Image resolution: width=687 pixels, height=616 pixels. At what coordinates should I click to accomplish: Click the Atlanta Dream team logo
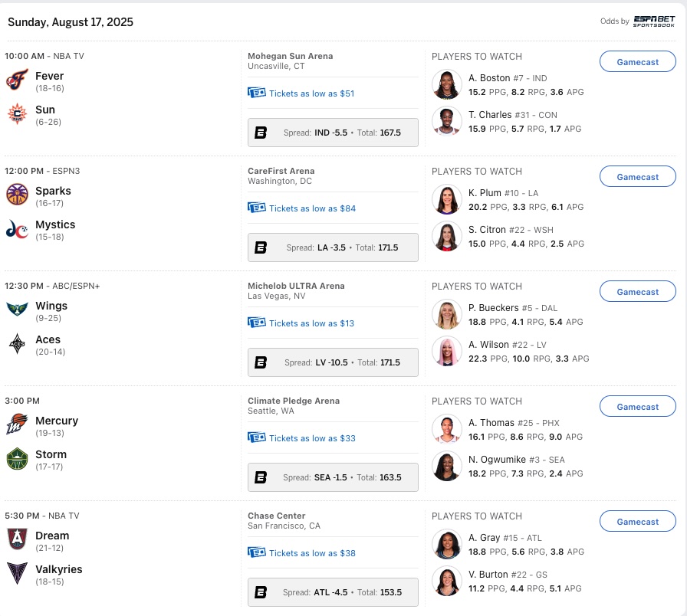[17, 539]
